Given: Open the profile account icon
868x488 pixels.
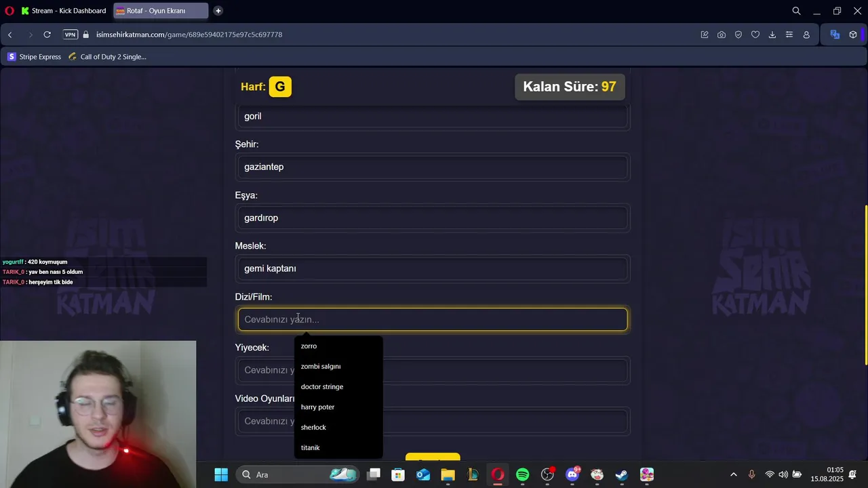Looking at the screenshot, I should (806, 35).
